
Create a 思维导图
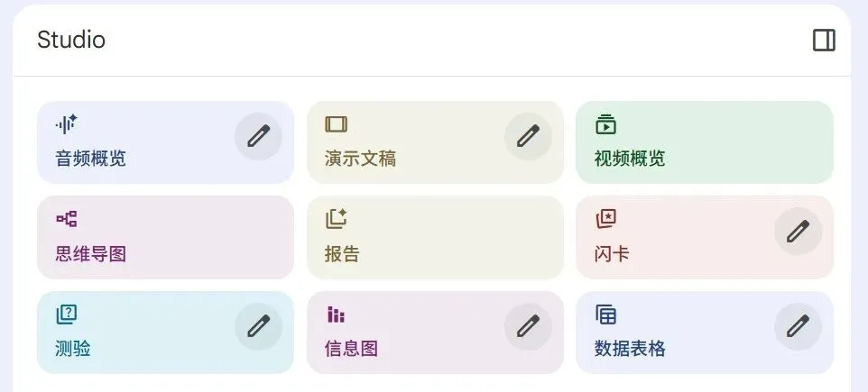pos(165,237)
